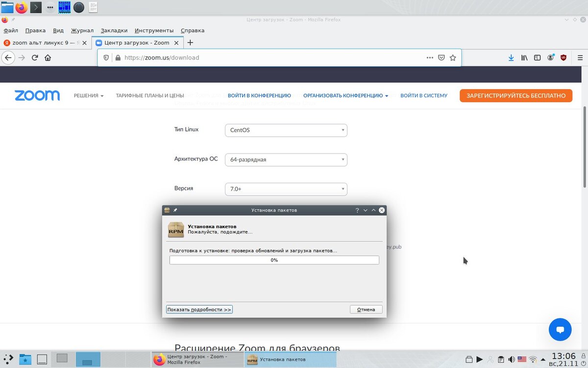
Task: Go back to previous page in Firefox
Action: [8, 57]
